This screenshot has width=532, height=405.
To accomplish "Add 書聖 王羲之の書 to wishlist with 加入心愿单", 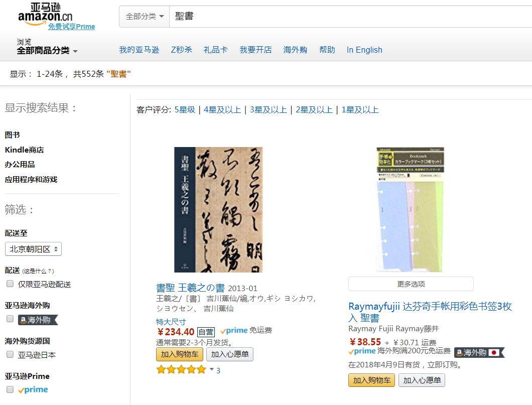I will [x=230, y=354].
